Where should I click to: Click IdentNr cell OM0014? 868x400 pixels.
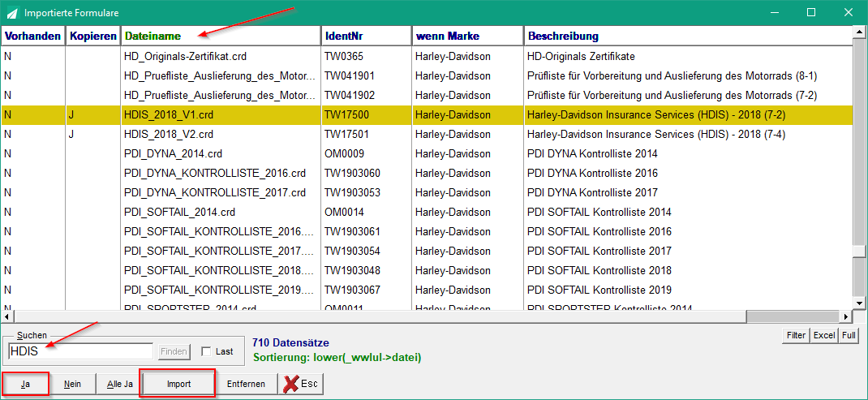click(344, 212)
